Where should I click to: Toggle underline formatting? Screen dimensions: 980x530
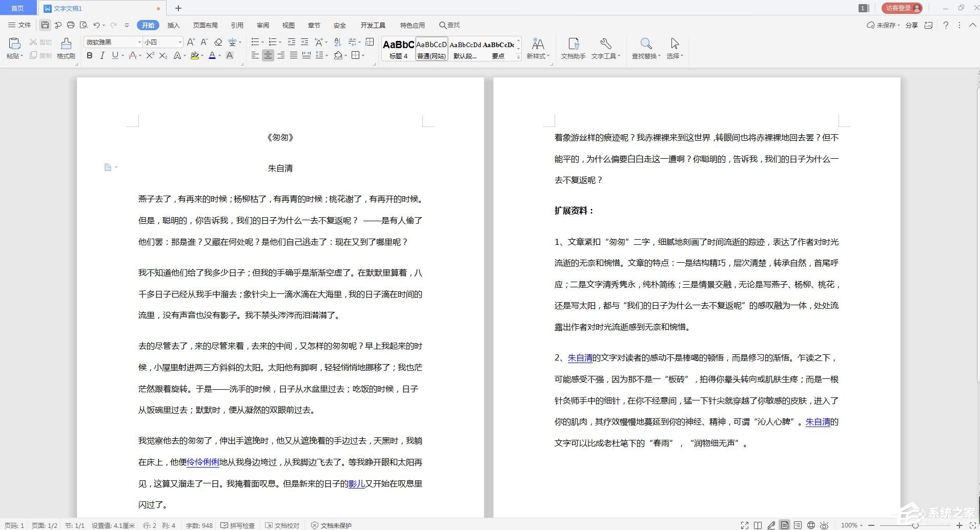114,56
